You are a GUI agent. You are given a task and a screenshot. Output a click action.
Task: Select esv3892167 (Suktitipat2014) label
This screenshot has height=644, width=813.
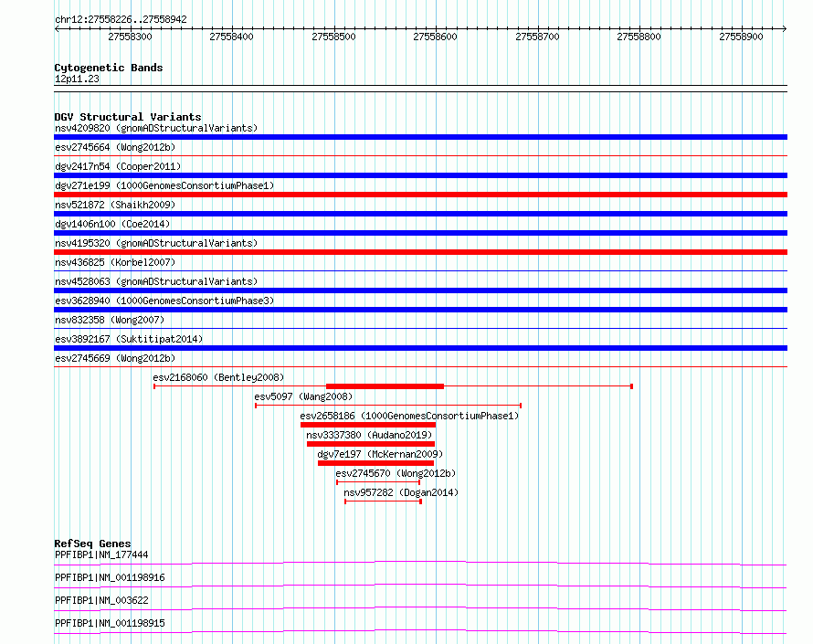tap(129, 339)
